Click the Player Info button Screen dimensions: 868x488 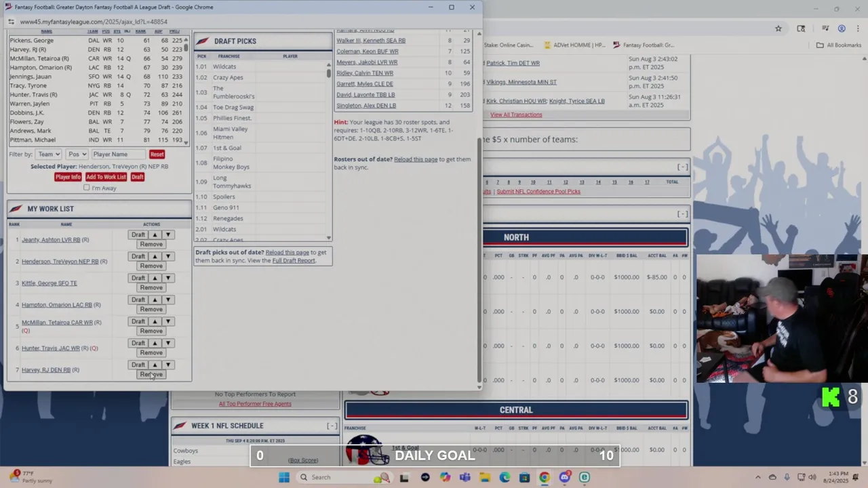point(68,177)
